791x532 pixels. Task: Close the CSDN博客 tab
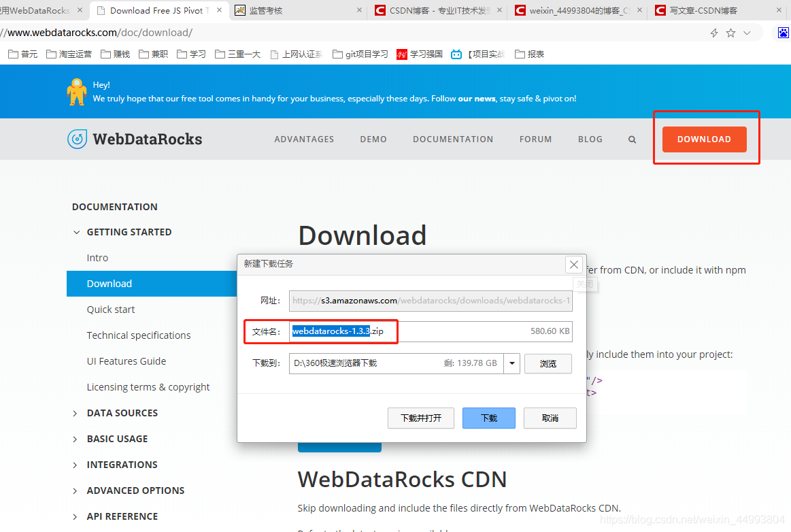pos(499,10)
